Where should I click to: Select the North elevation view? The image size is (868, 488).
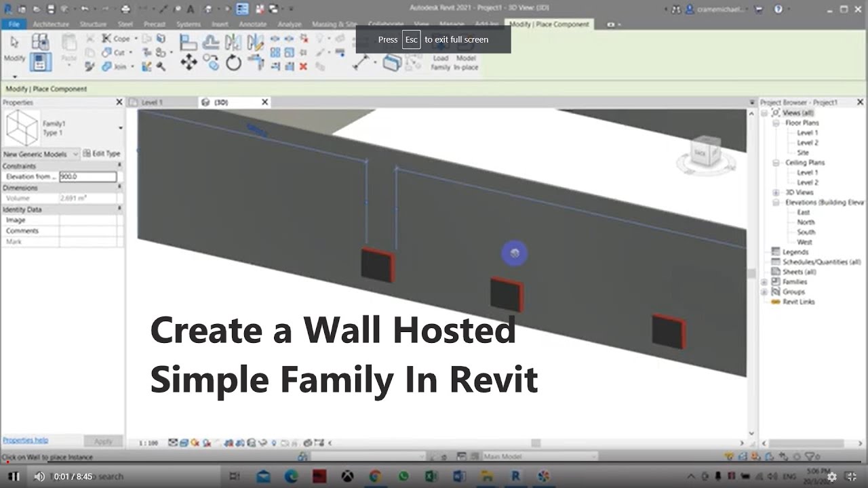[x=806, y=222]
